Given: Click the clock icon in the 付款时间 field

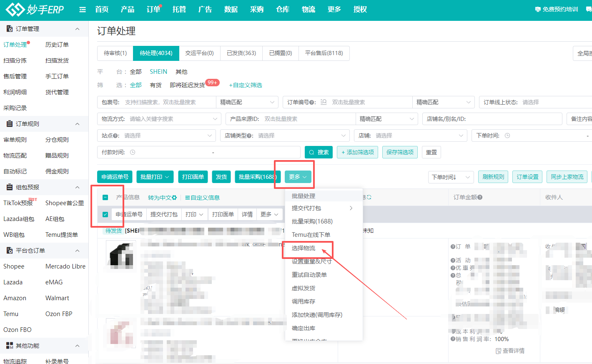Looking at the screenshot, I should (132, 152).
